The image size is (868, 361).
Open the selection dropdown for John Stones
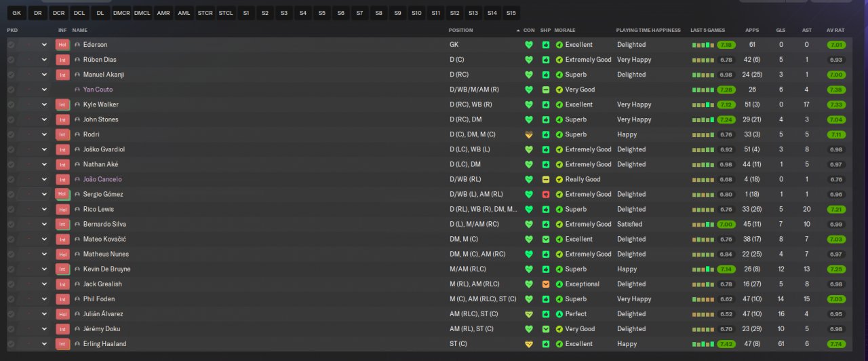pyautogui.click(x=44, y=119)
